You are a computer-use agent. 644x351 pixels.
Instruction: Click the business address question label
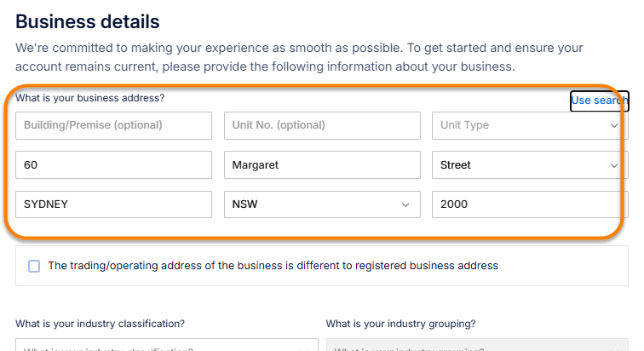tap(89, 98)
